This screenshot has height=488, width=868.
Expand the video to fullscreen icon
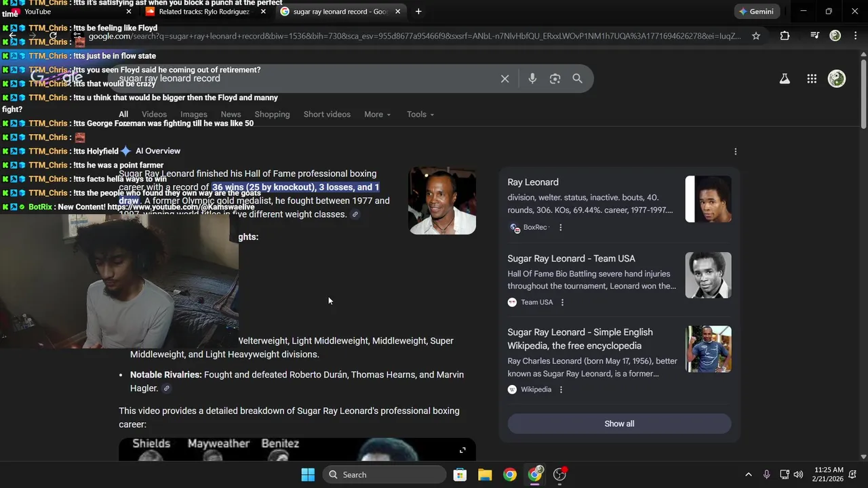tap(462, 450)
